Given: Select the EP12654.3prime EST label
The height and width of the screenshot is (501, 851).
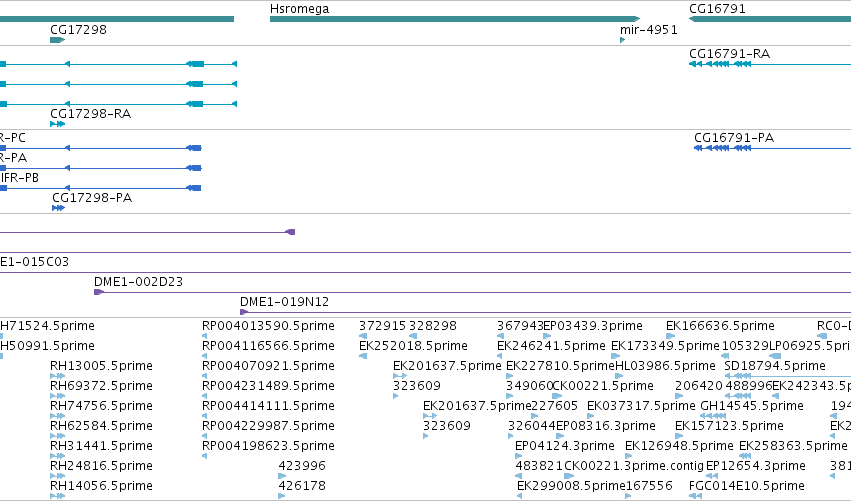Looking at the screenshot, I should 755,466.
